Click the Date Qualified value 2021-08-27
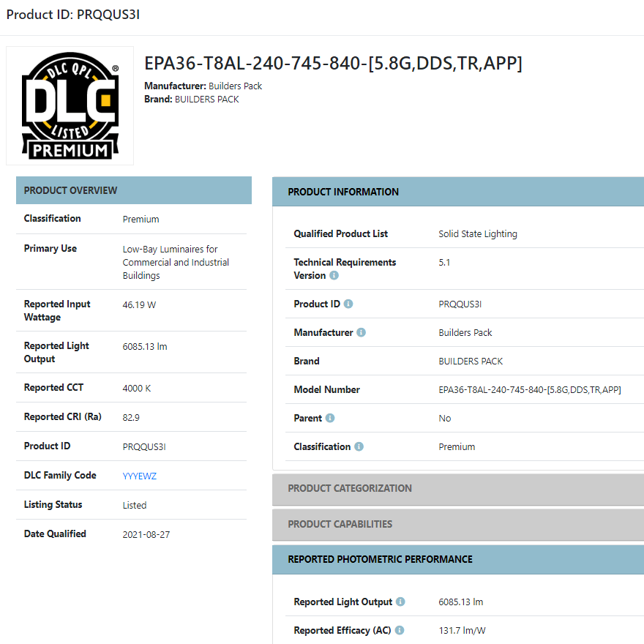The width and height of the screenshot is (644, 644). point(146,534)
